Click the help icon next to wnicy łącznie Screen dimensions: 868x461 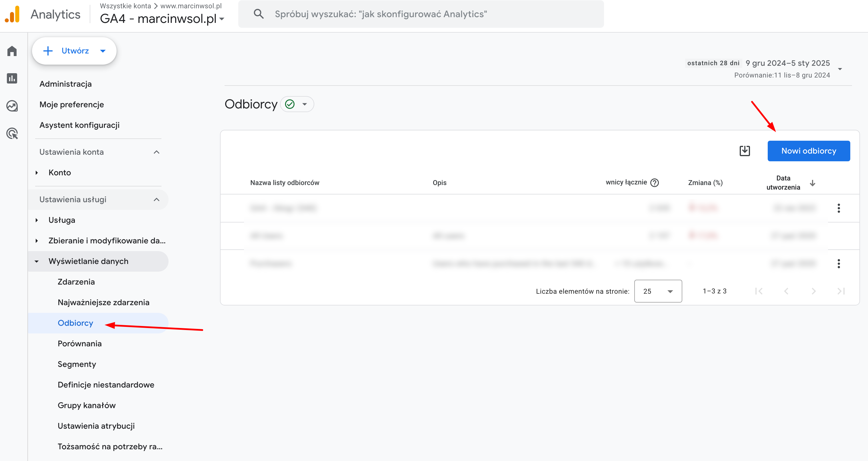654,182
